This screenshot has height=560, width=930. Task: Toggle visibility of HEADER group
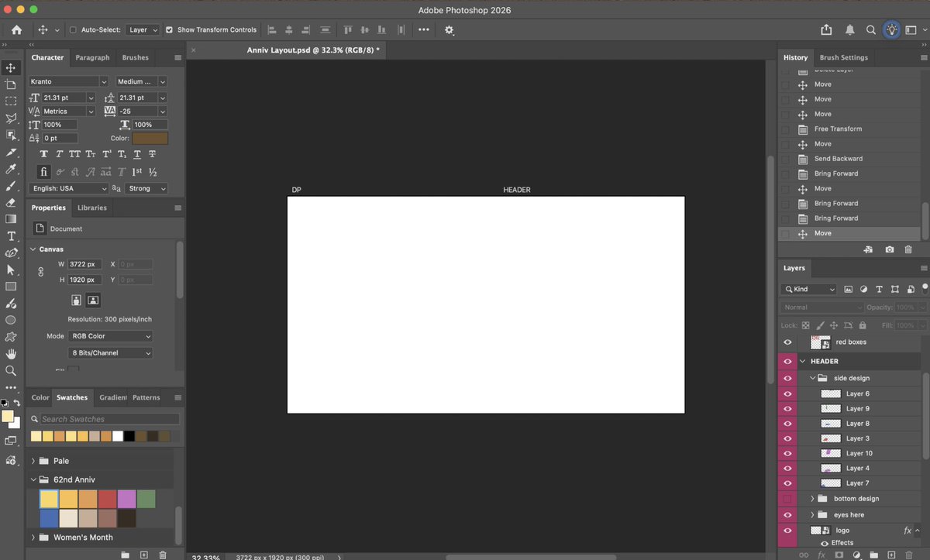pos(787,361)
